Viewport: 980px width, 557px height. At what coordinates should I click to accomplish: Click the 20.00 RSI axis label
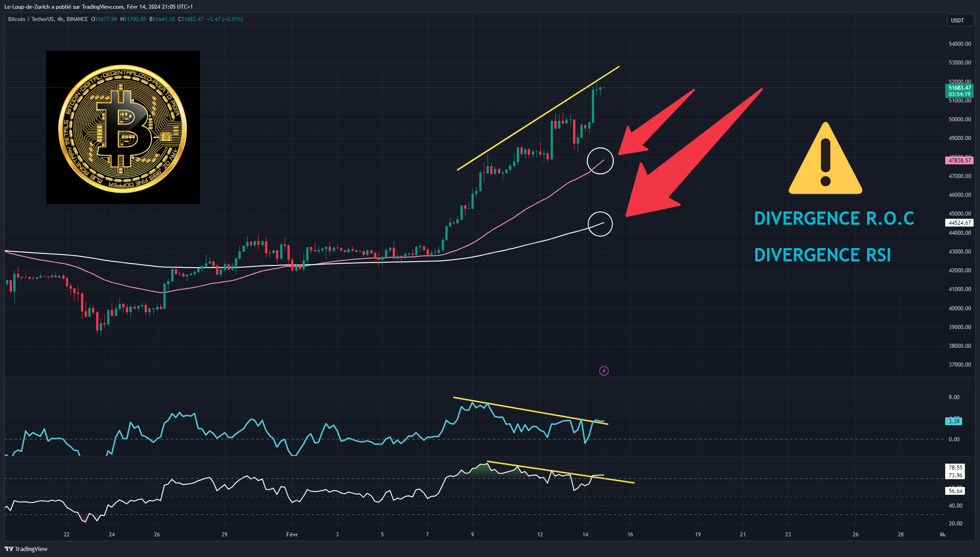pos(955,524)
